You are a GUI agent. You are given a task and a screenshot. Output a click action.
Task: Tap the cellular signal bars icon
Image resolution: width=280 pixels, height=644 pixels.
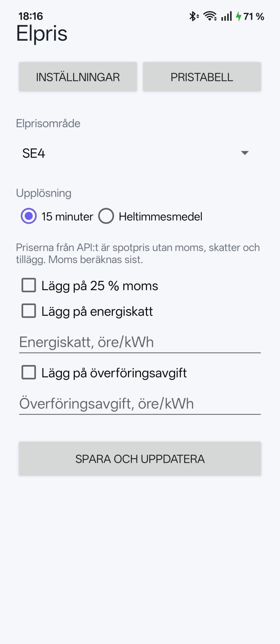pos(226,16)
